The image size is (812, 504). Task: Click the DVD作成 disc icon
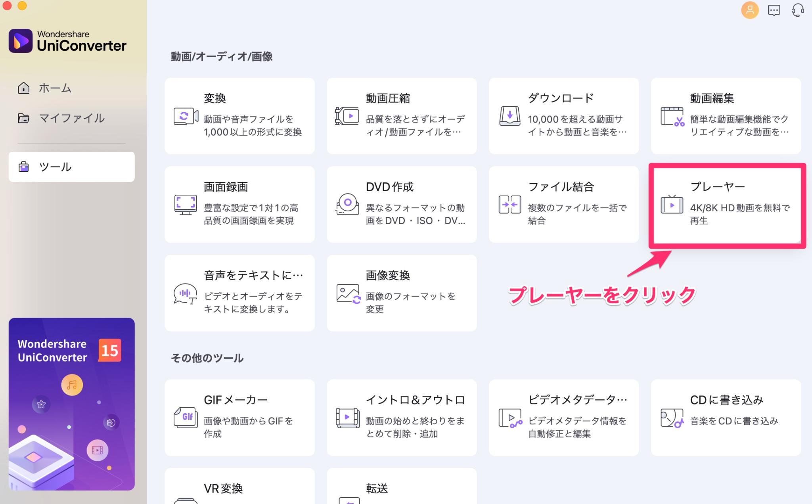(x=347, y=204)
